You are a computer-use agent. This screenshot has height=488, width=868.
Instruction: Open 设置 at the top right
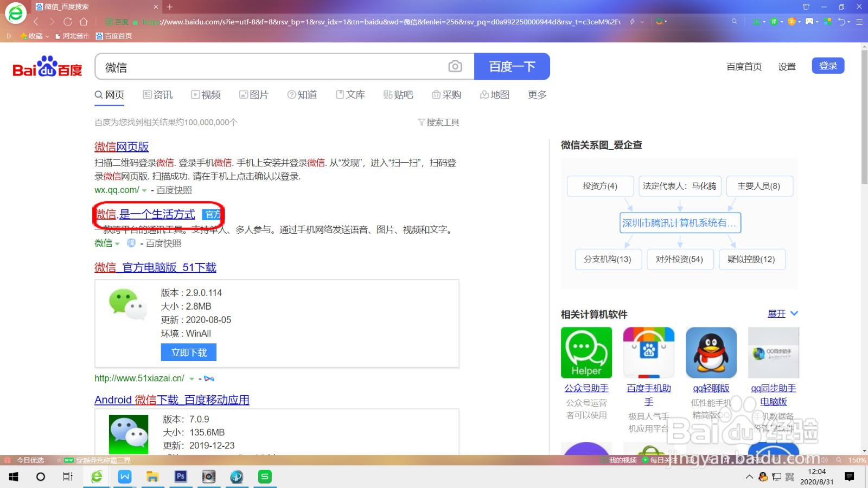(787, 67)
